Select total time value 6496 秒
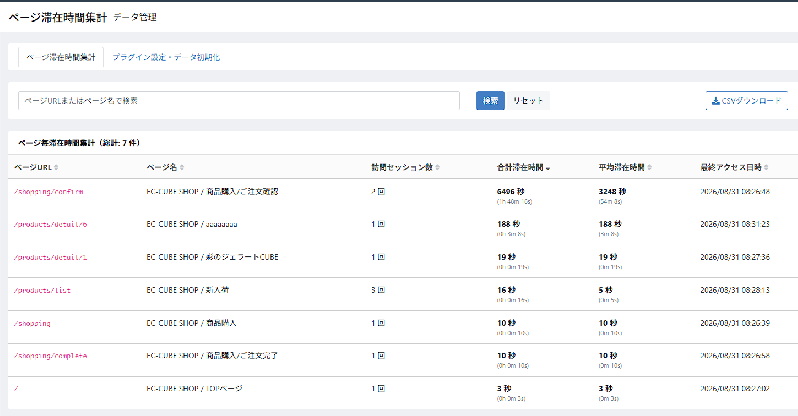 click(x=510, y=192)
